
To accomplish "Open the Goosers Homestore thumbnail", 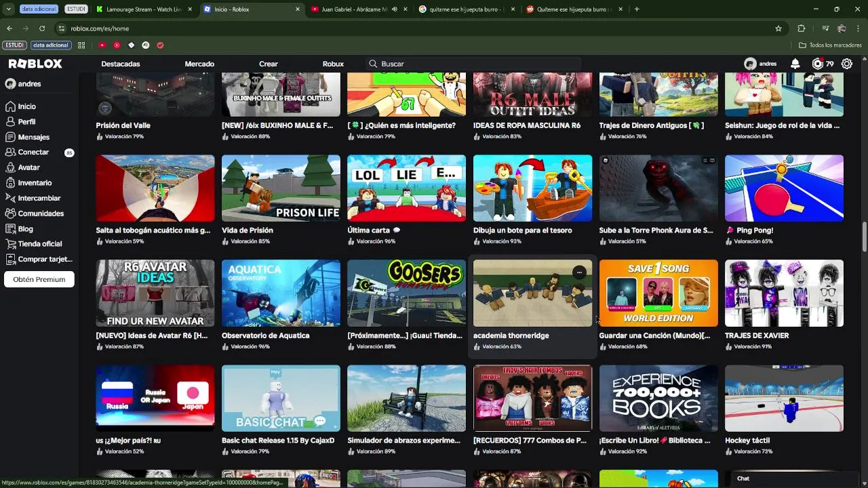I will pyautogui.click(x=407, y=293).
